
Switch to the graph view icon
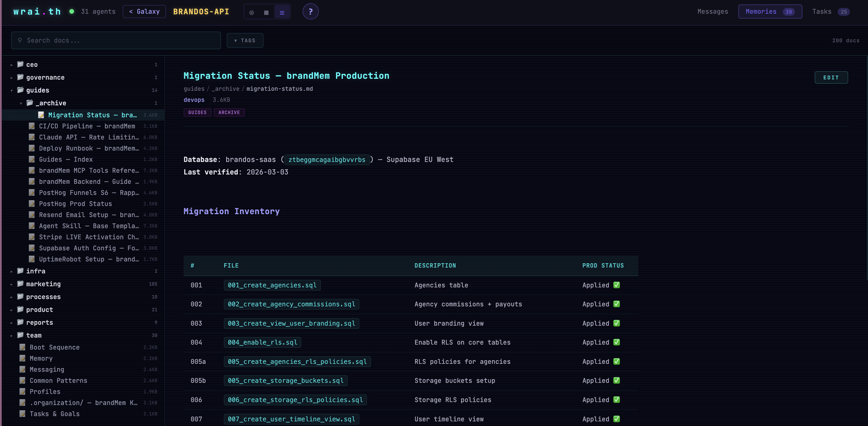[x=251, y=13]
